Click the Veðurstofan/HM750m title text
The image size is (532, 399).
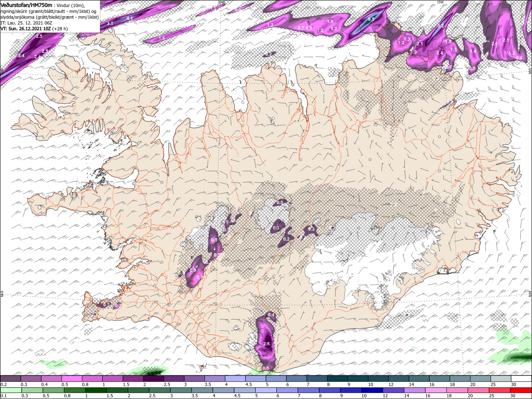27,5
